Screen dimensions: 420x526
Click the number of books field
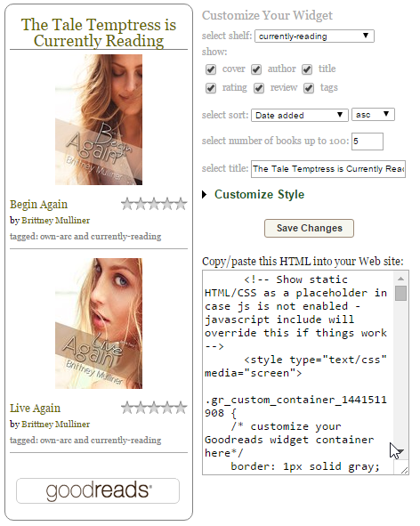367,142
